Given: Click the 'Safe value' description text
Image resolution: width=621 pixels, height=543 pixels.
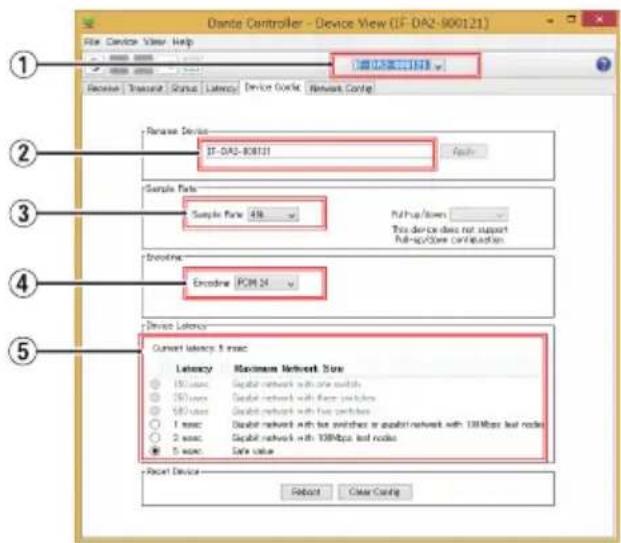Looking at the screenshot, I should point(253,451).
